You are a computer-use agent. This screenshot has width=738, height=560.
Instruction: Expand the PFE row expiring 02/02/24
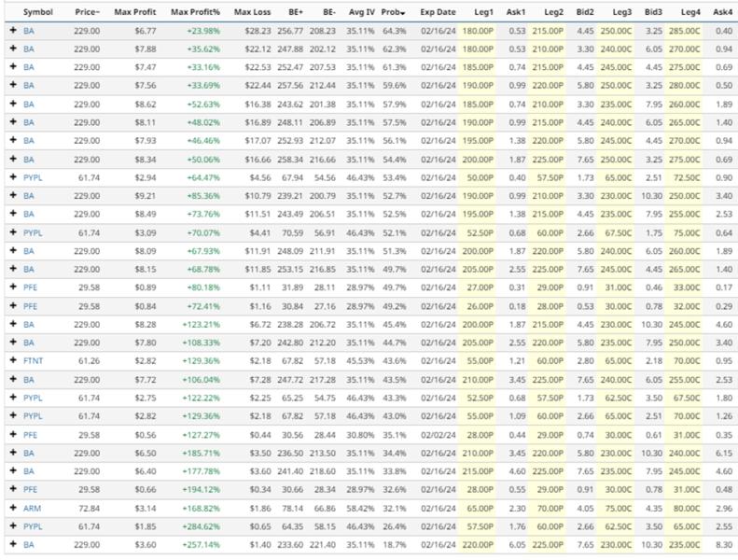pos(13,434)
